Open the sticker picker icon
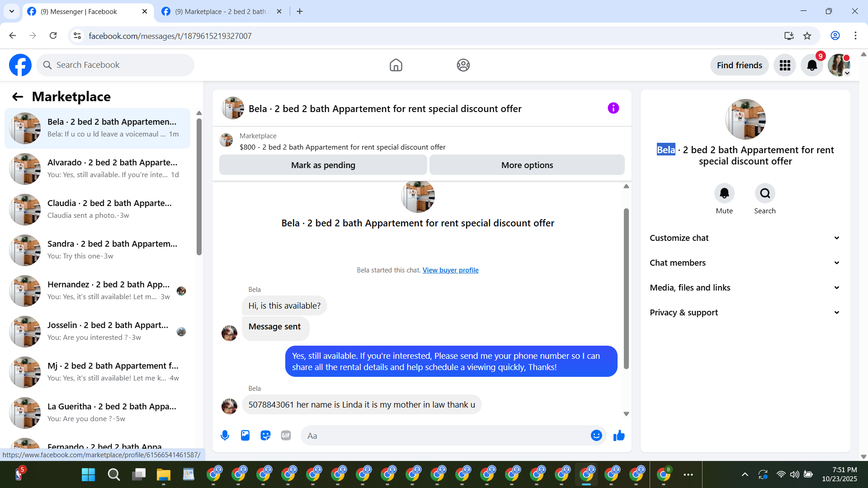 265,436
